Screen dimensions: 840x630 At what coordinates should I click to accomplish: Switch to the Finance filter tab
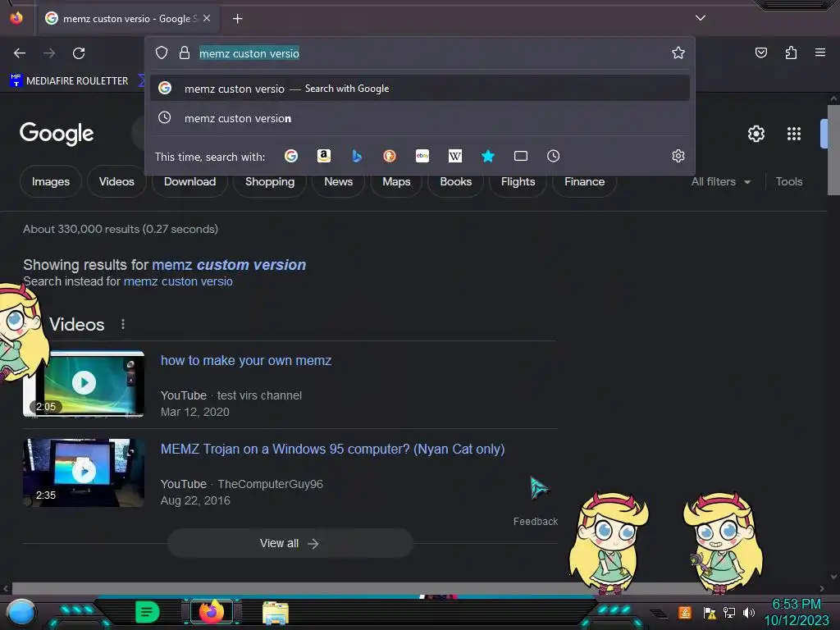(x=584, y=181)
